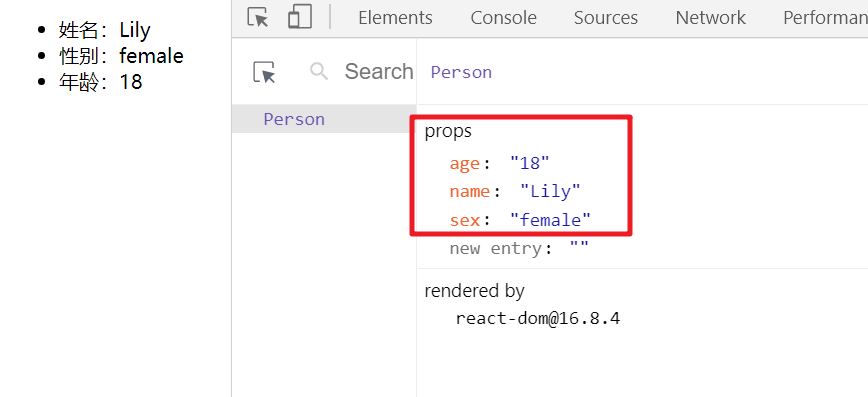The height and width of the screenshot is (397, 868).
Task: Activate the DevTools inspect element icon
Action: coord(257,17)
